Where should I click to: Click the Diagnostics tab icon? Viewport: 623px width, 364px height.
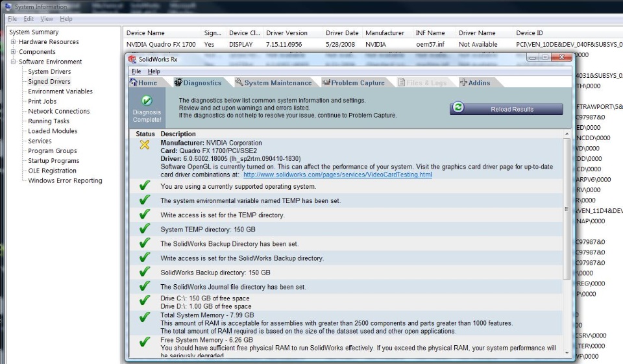tap(178, 82)
